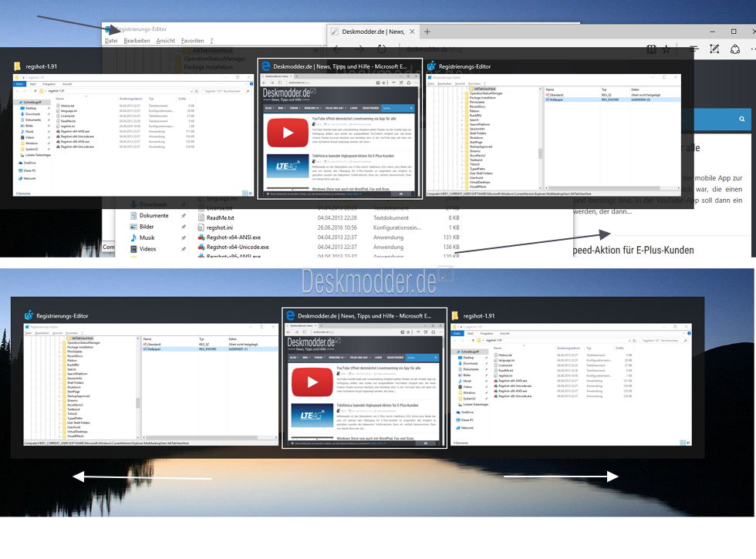Image resolution: width=756 pixels, height=559 pixels.
Task: Select the ReadMe.txt file name
Action: (x=221, y=217)
